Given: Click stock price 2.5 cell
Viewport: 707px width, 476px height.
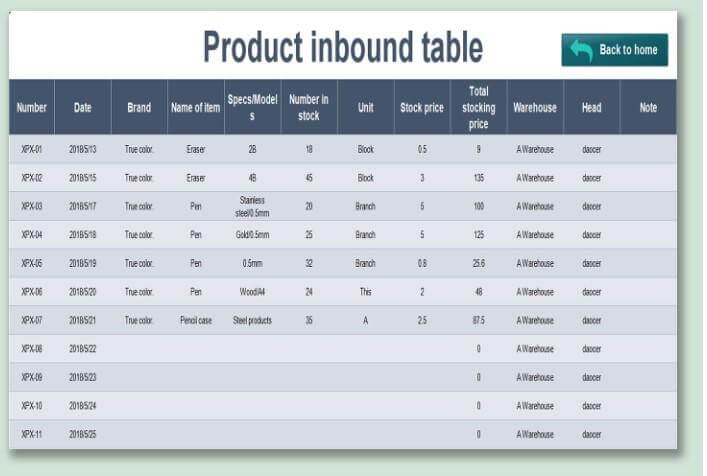Looking at the screenshot, I should (422, 320).
